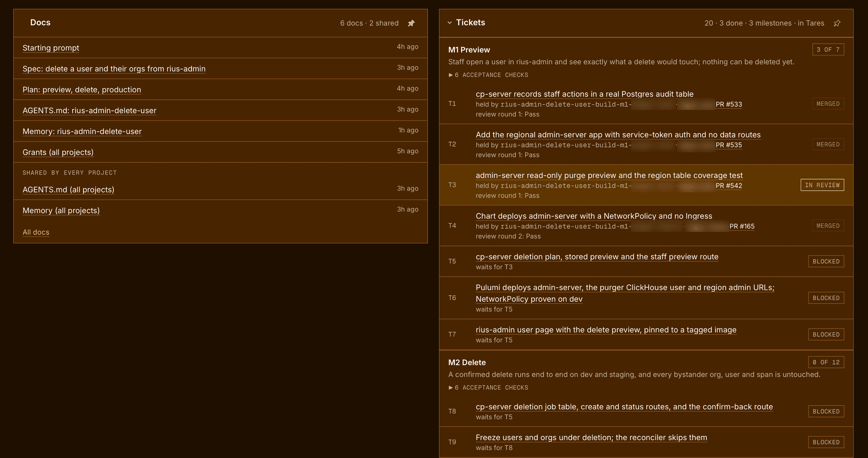Click the '0 OF 12' progress badge
Screen dimensions: 868x458
tap(826, 362)
